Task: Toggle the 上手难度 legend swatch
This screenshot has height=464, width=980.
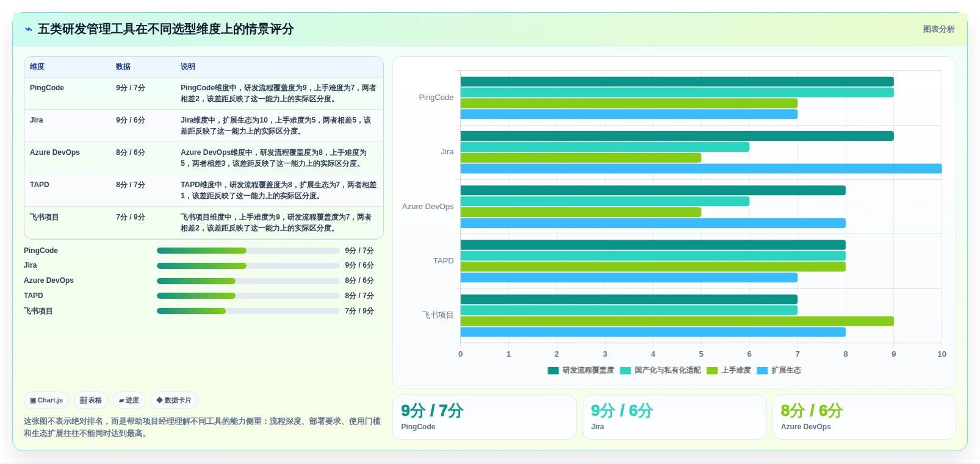Action: [x=712, y=371]
